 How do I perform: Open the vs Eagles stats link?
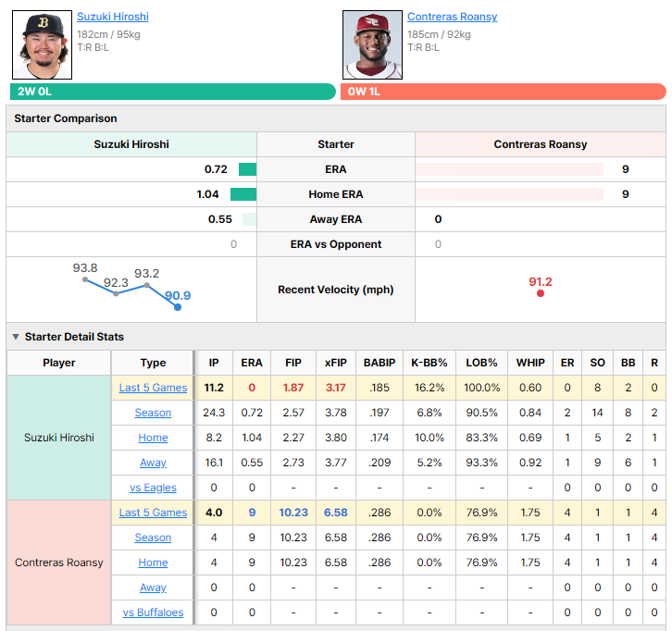pos(153,488)
